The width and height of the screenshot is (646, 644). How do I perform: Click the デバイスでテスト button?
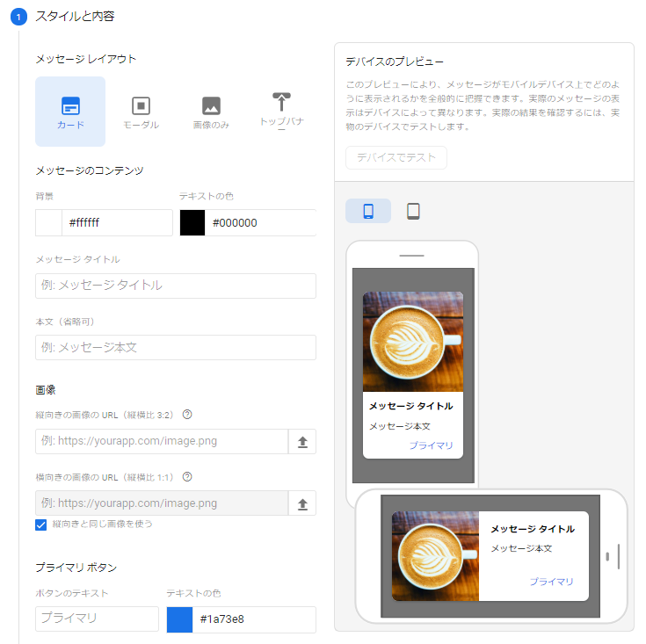tap(396, 158)
